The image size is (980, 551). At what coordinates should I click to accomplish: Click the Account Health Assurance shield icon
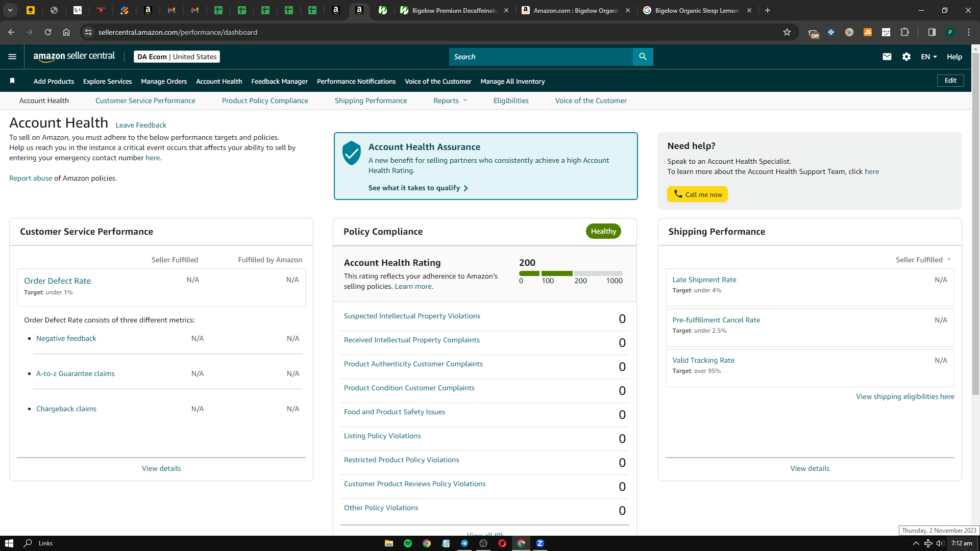[352, 153]
